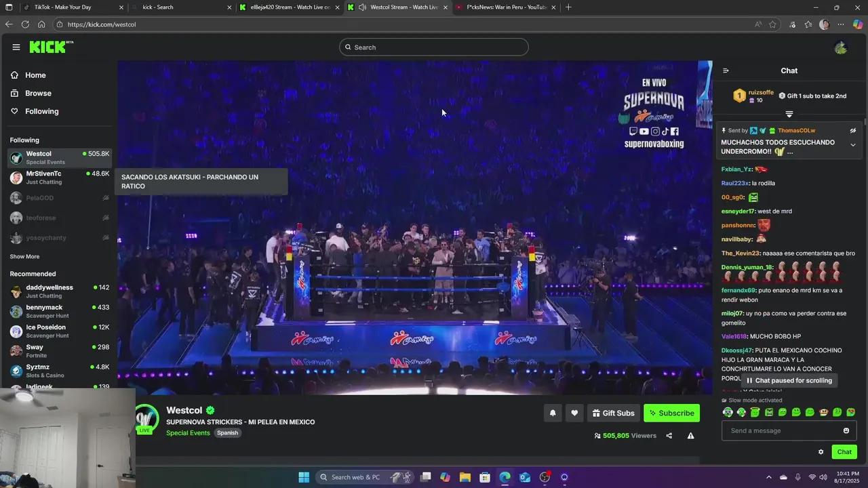Open teoforese channel in sidebar
868x488 pixels.
click(x=60, y=218)
